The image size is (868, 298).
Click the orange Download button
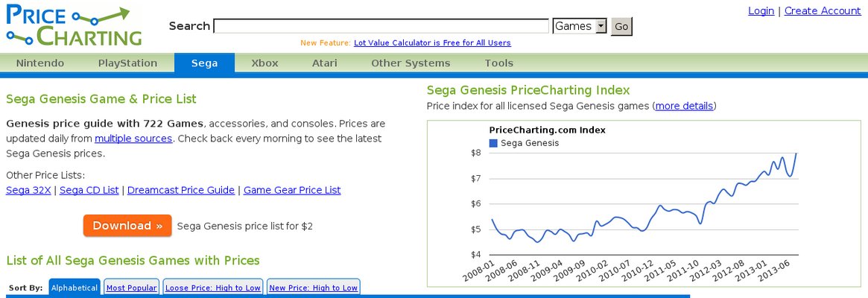(x=127, y=226)
